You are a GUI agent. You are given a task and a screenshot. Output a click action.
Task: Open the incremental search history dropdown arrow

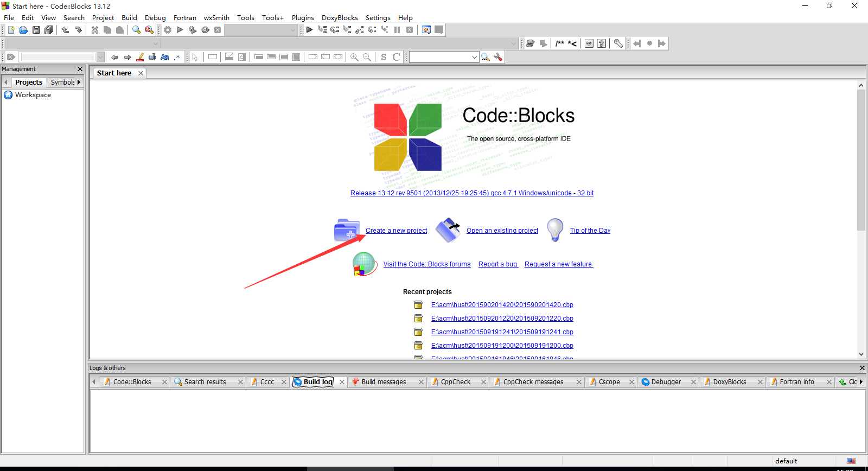pos(100,57)
